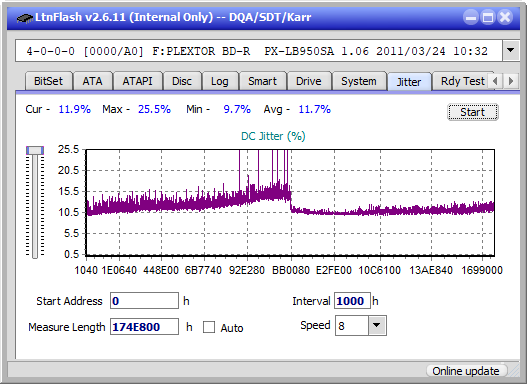Select the Disc tab
This screenshot has height=384, width=527.
pyautogui.click(x=181, y=81)
